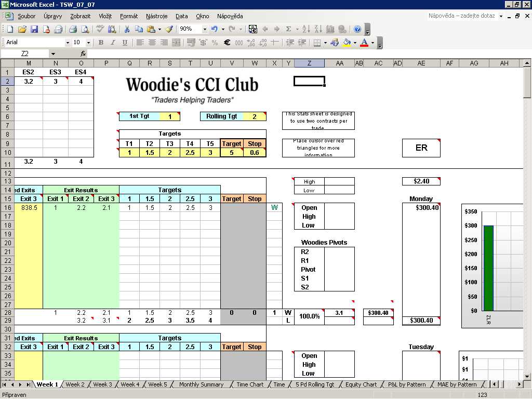
Task: Select the ER cell box
Action: (x=421, y=148)
